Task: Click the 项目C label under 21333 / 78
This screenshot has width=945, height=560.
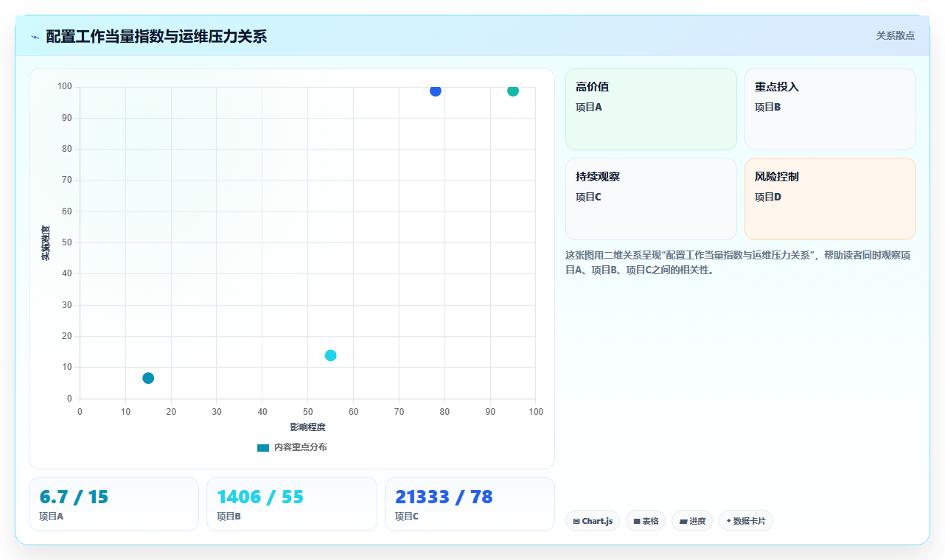Action: click(x=407, y=517)
